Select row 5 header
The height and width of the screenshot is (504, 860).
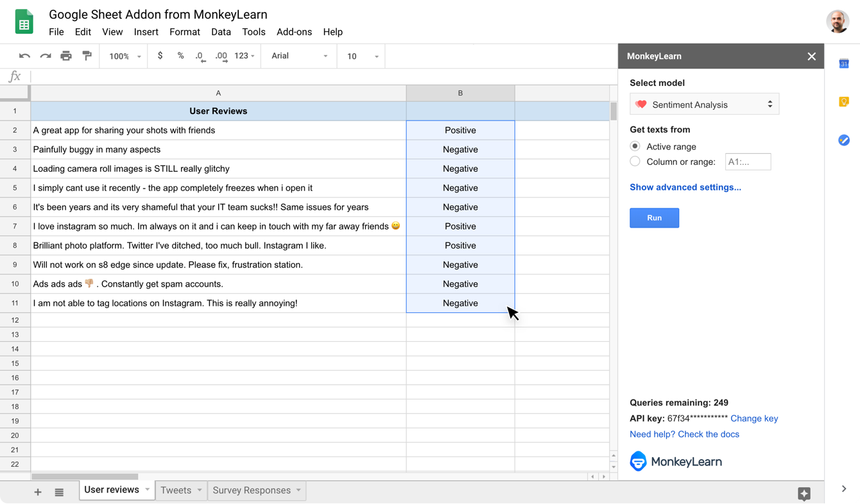(15, 188)
